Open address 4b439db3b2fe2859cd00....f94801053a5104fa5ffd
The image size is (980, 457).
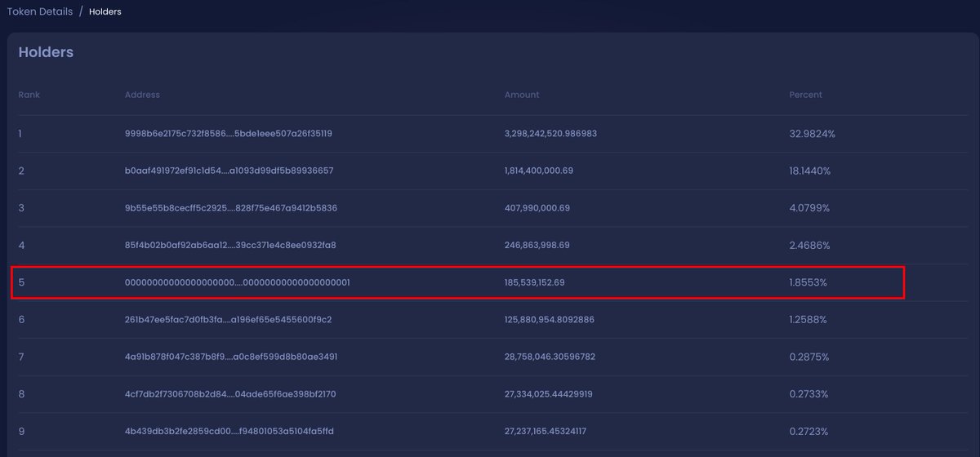[229, 431]
